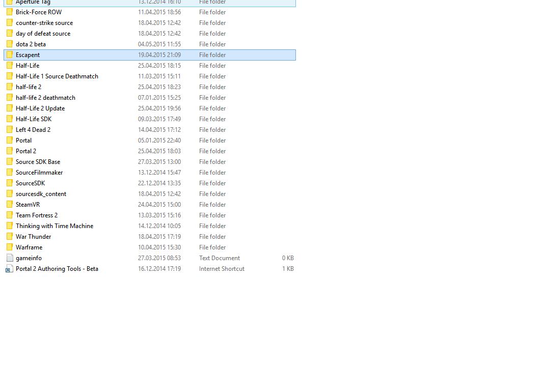The width and height of the screenshot is (546, 392).
Task: Click the dota 2 beta folder icon
Action: [10, 44]
